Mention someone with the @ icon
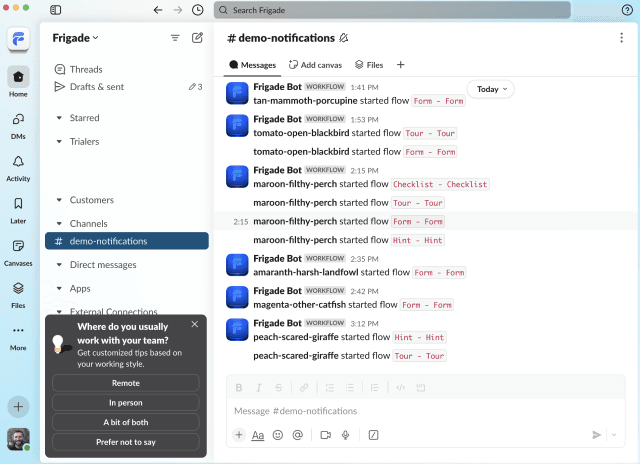Viewport: 640px width, 464px height. tap(298, 435)
